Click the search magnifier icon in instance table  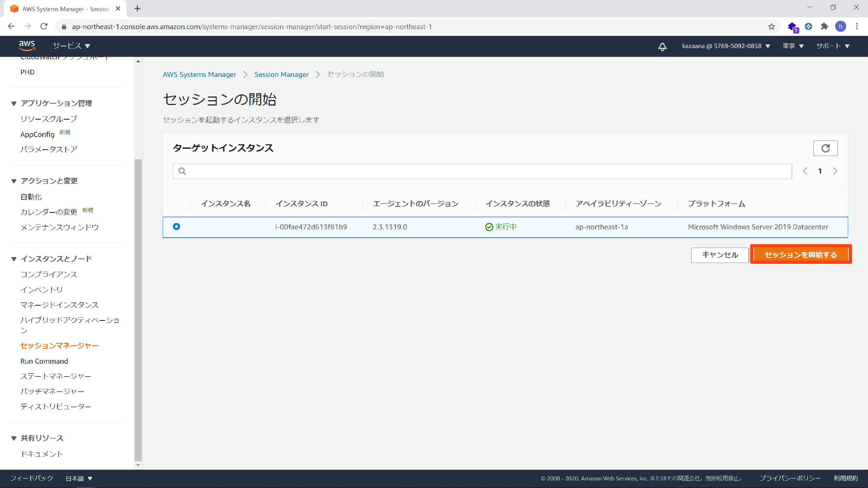point(182,171)
